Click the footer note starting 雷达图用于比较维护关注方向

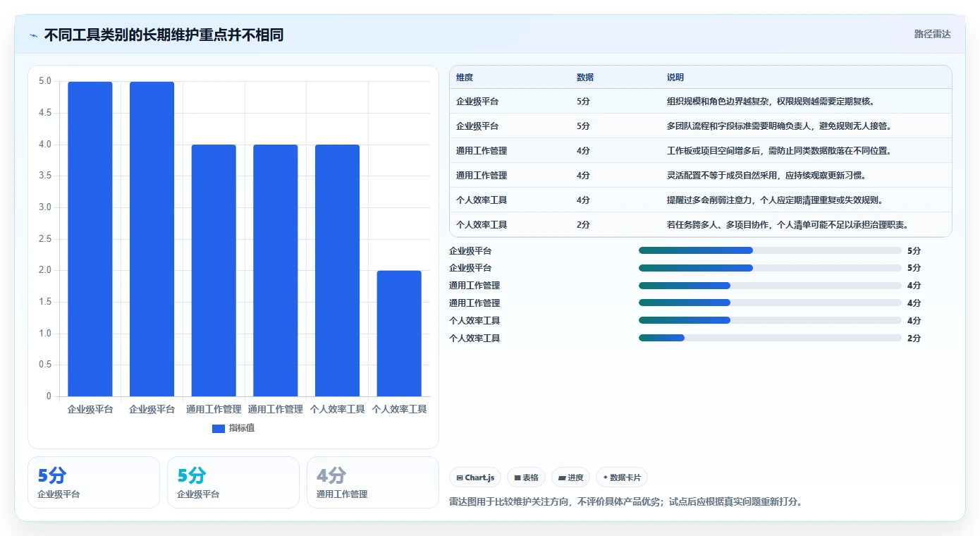coord(626,502)
